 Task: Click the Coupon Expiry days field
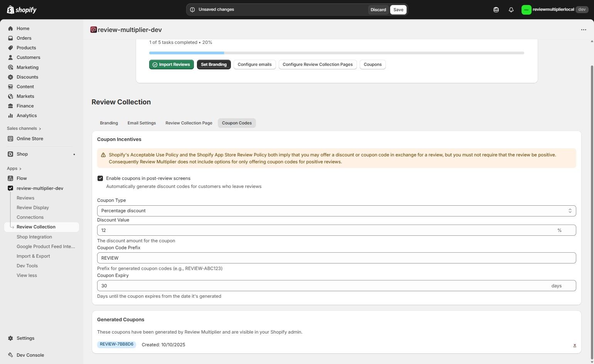click(x=337, y=286)
